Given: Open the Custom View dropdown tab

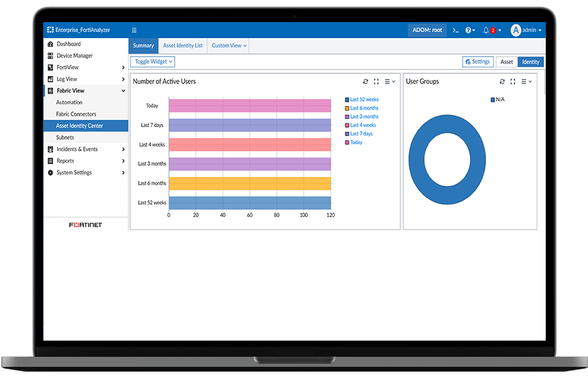Looking at the screenshot, I should pos(229,45).
